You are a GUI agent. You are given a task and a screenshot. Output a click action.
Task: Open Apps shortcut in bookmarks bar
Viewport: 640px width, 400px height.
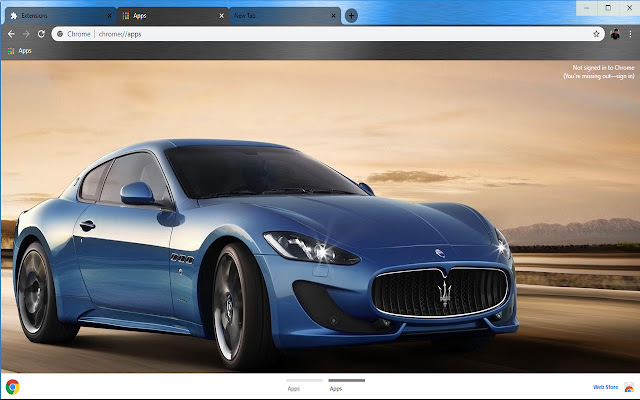click(20, 51)
